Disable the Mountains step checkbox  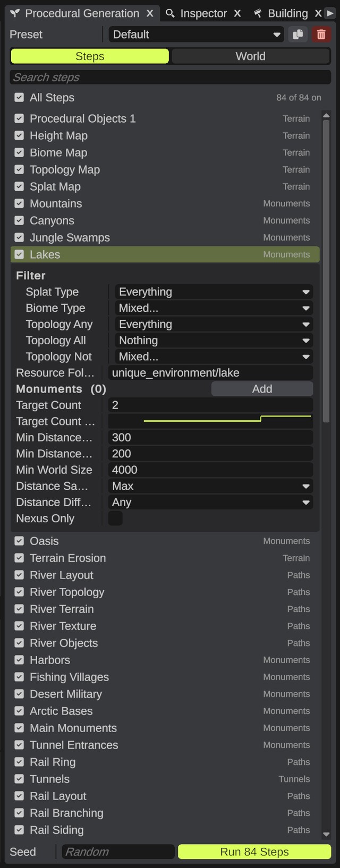[19, 203]
